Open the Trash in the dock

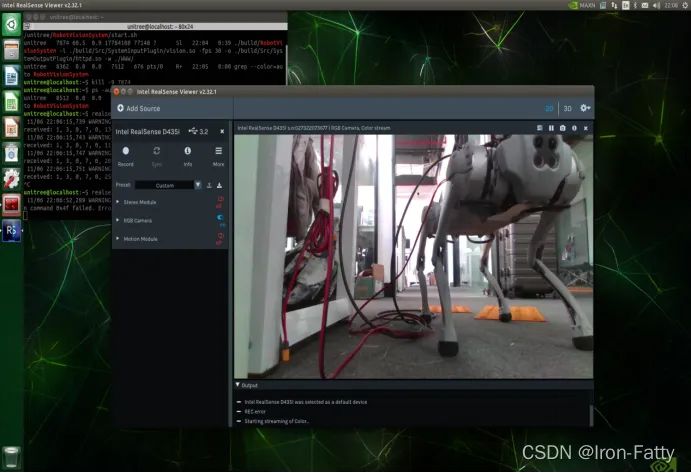(11, 457)
